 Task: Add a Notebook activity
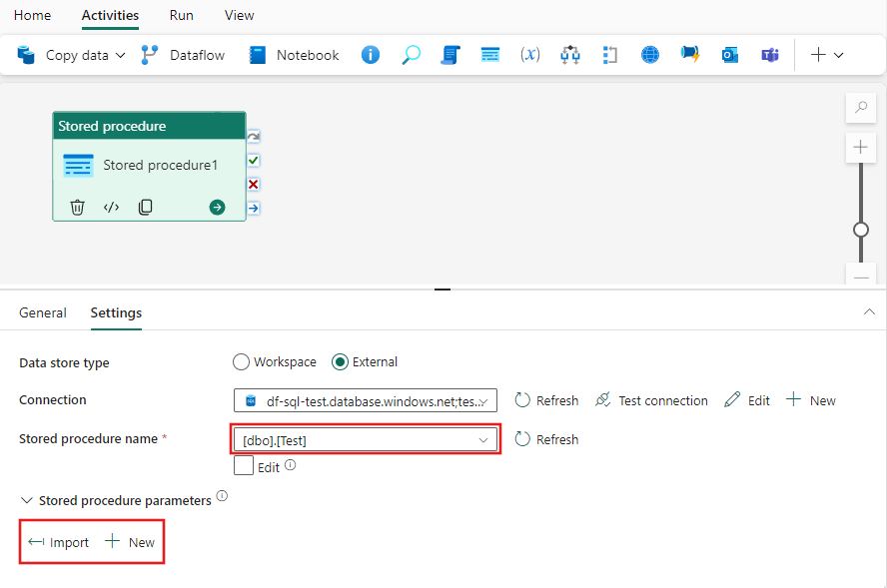294,55
